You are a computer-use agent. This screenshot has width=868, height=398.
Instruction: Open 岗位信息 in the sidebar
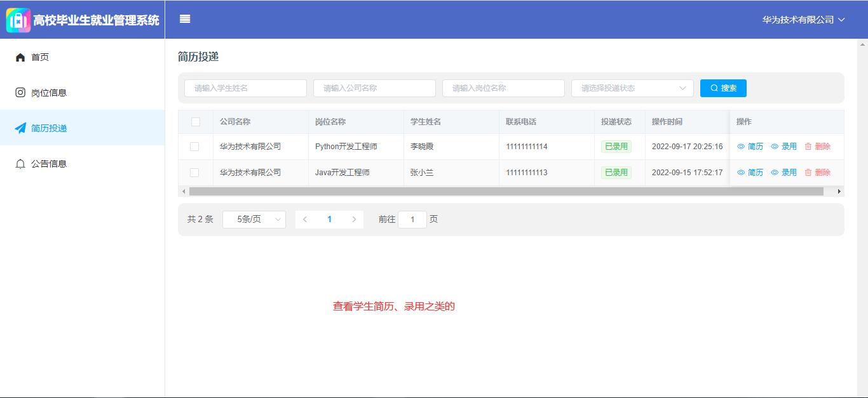49,93
